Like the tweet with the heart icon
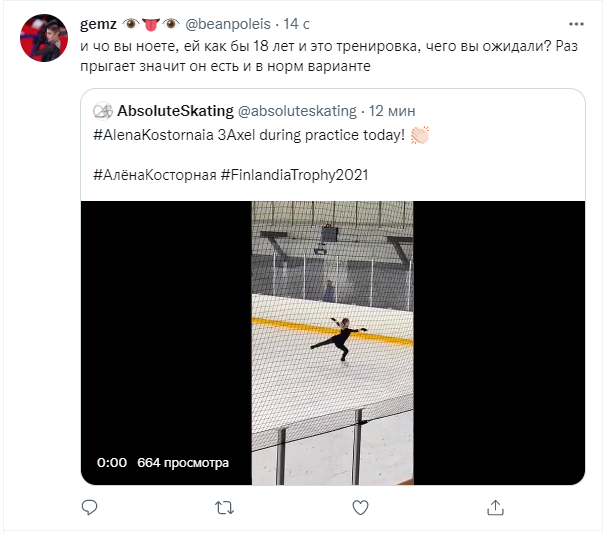This screenshot has height=534, width=606. [361, 509]
